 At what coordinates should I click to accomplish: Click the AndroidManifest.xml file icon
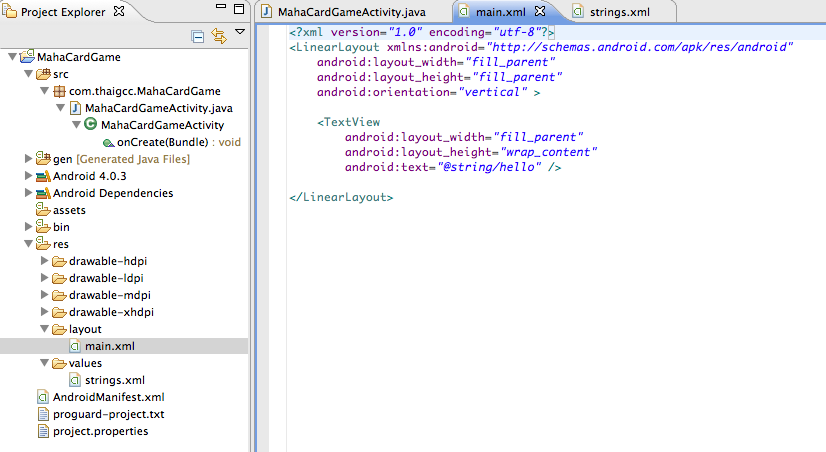tap(43, 397)
